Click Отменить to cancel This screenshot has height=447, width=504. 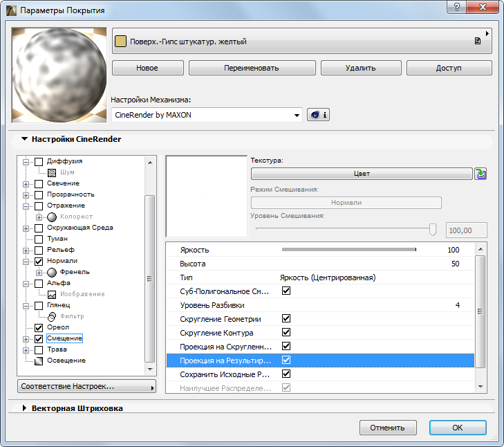[x=388, y=428]
